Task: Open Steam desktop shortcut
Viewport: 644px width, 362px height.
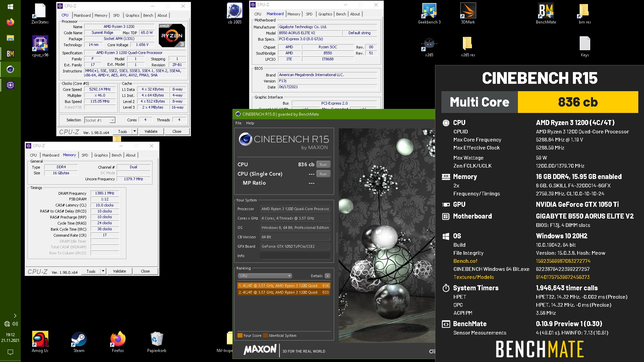Action: pos(79,342)
